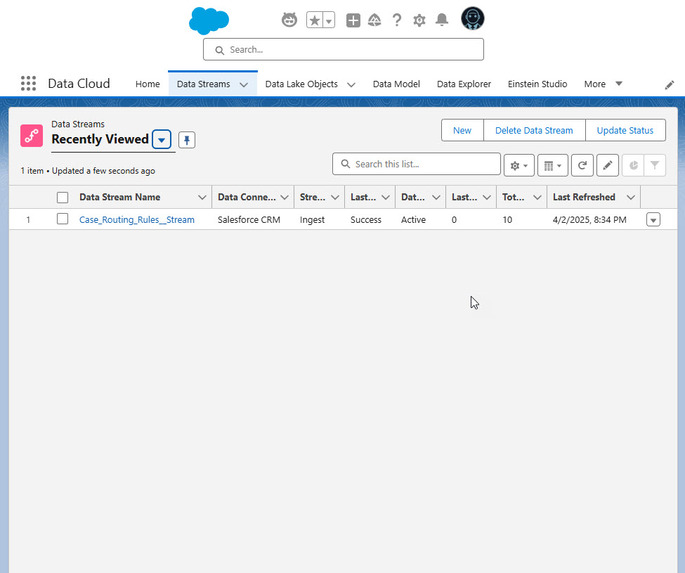
Task: Sort by Last Refreshed column header
Action: point(584,197)
